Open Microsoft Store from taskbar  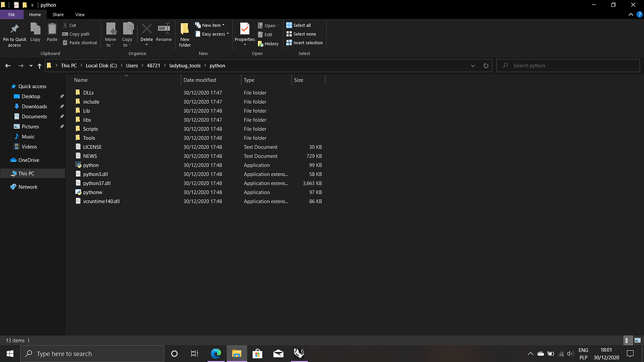pyautogui.click(x=257, y=353)
